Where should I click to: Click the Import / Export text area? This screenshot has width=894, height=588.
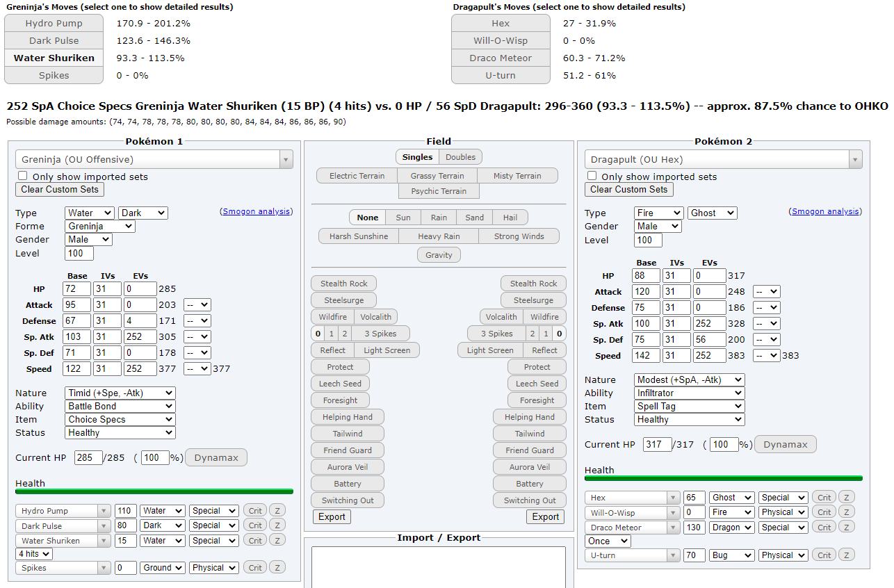439,566
